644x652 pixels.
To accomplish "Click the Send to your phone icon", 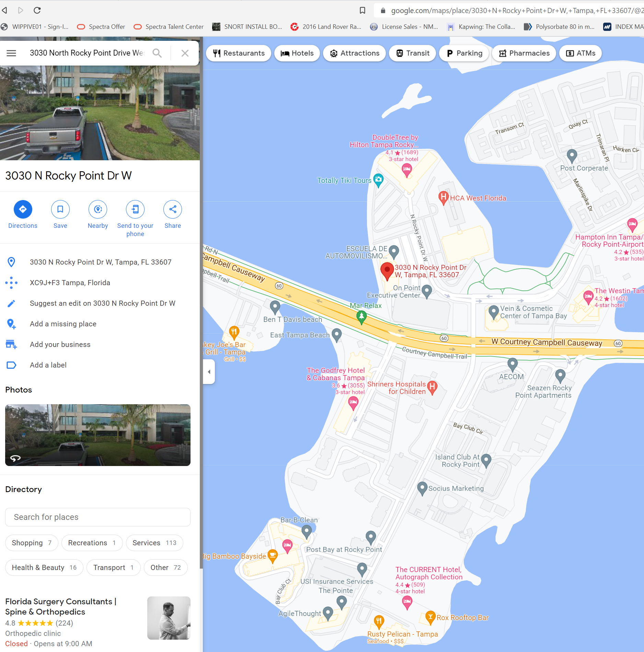I will [135, 209].
